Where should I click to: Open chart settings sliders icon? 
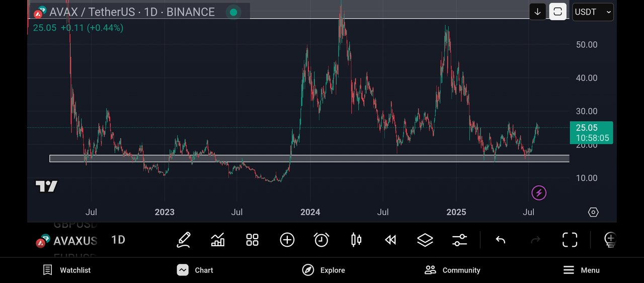click(x=459, y=240)
